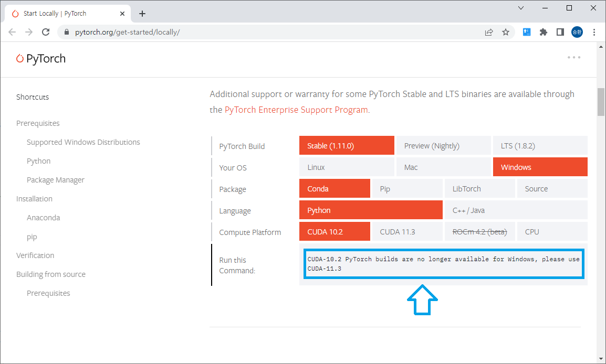Screen dimensions: 606x364
Task: Click the page vertical scrollbar thumb
Action: 601,102
